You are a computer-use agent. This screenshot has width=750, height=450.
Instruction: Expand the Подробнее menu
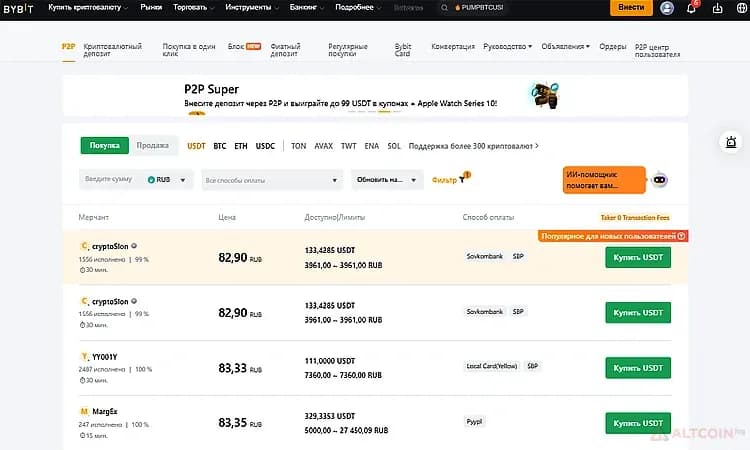pos(358,8)
